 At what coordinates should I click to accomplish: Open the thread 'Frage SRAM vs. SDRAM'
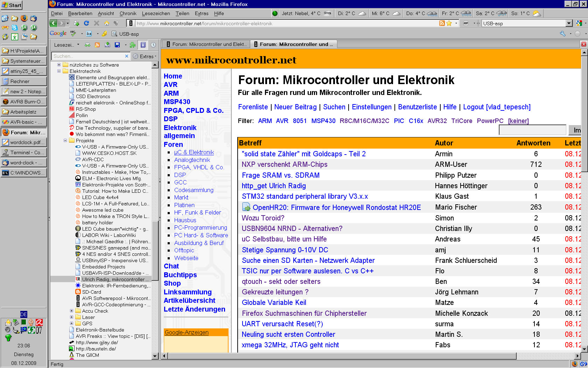coord(281,175)
